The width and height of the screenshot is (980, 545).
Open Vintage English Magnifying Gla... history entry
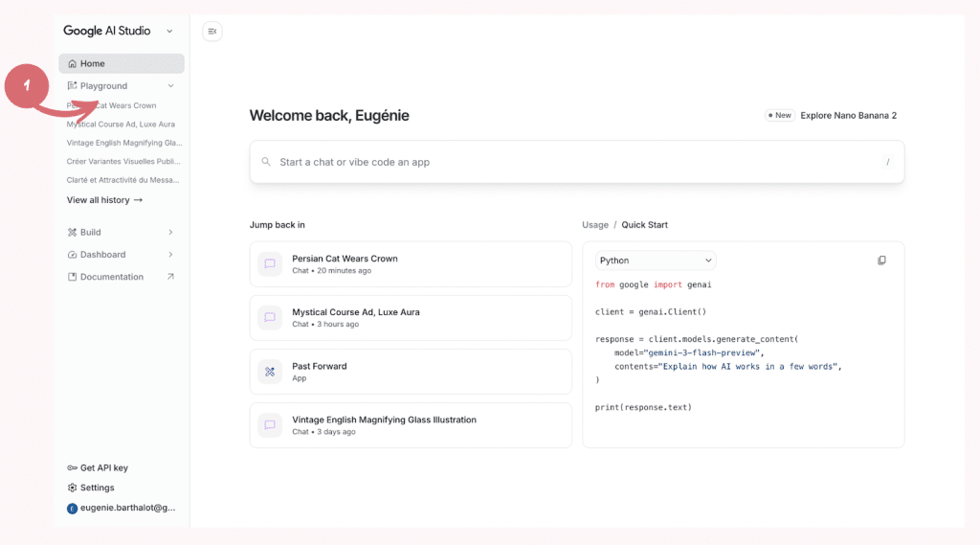124,143
